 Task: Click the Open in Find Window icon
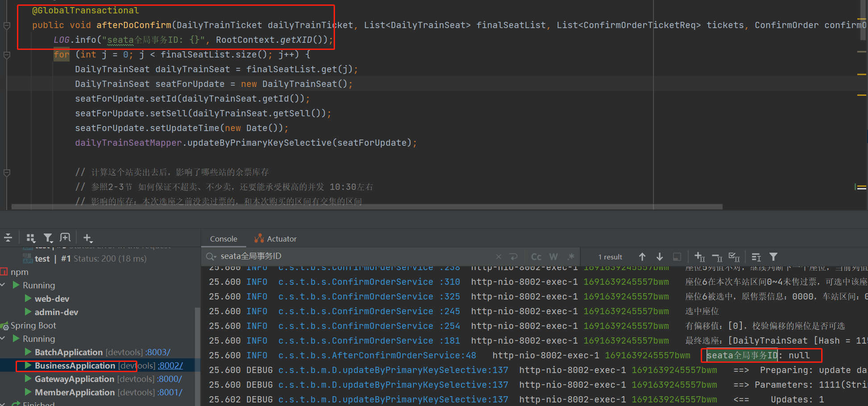click(677, 257)
